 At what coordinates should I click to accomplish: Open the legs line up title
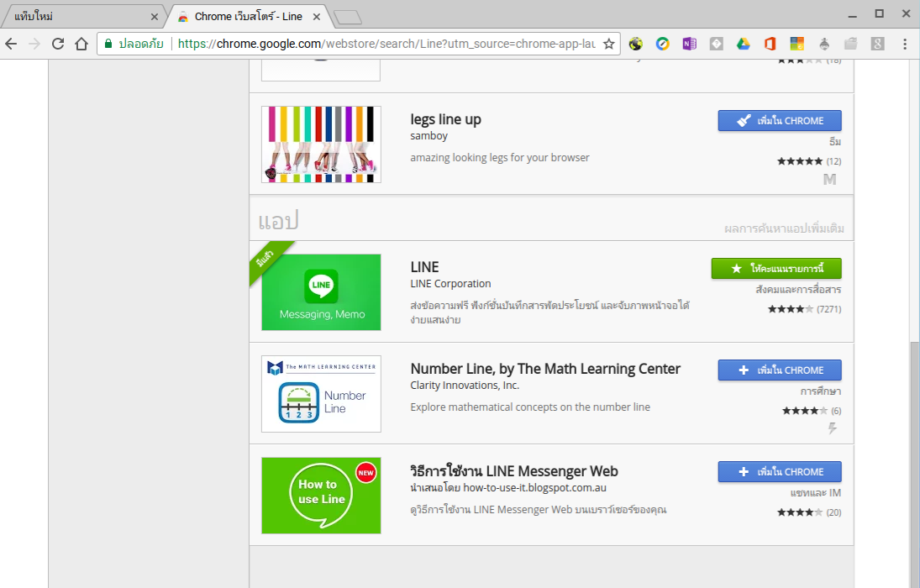click(x=445, y=120)
